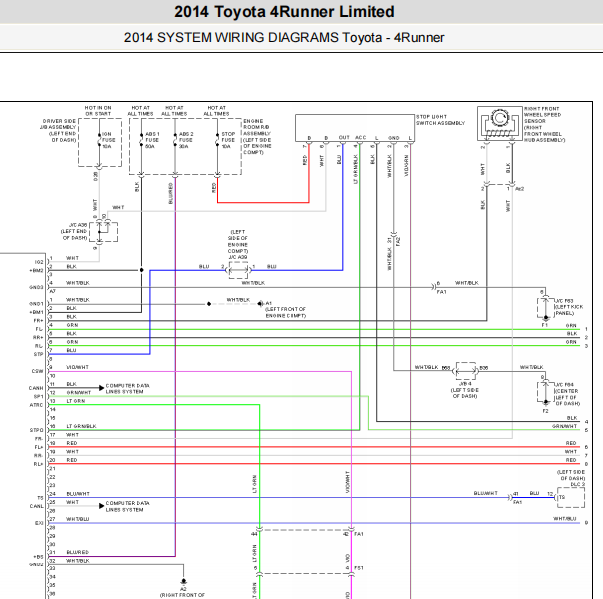Screen dimensions: 603x599
Task: Click the right front wheel speed sensor symbol
Action: tap(500, 123)
